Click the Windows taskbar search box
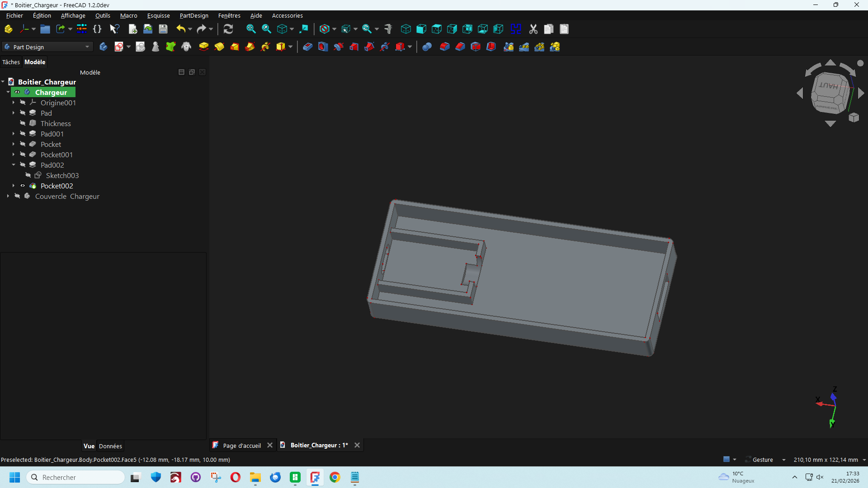The width and height of the screenshot is (868, 488). [75, 477]
